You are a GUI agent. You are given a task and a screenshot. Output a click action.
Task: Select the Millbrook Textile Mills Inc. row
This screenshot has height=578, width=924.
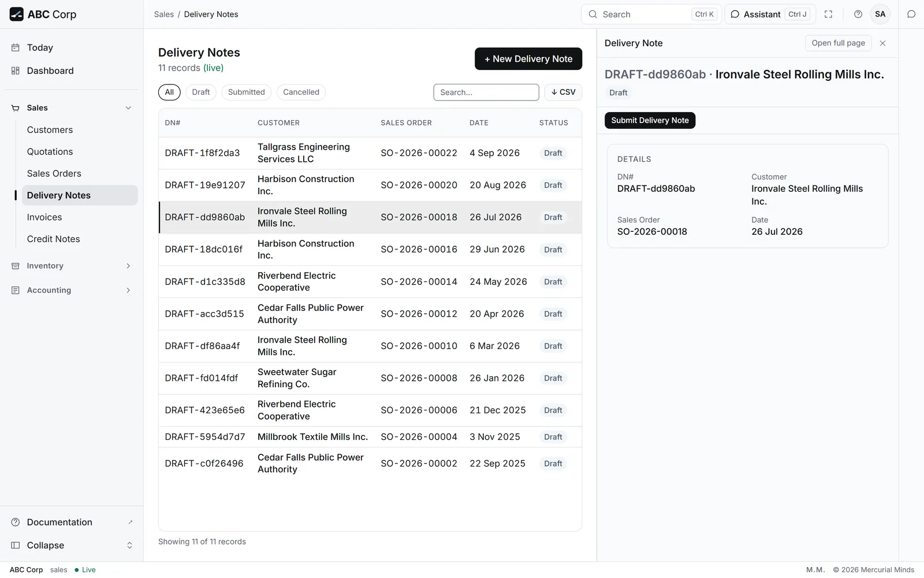point(370,437)
